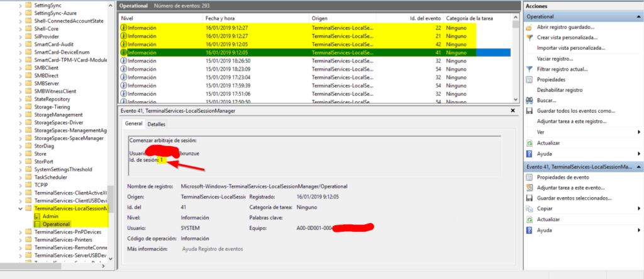Click the Origen column header
Screen dimensions: 644x279
(x=343, y=18)
